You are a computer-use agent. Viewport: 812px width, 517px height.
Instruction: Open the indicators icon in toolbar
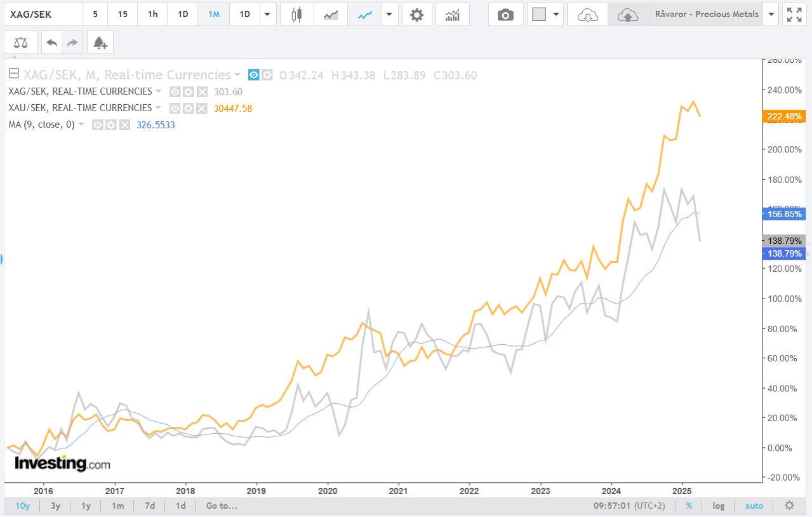[453, 15]
